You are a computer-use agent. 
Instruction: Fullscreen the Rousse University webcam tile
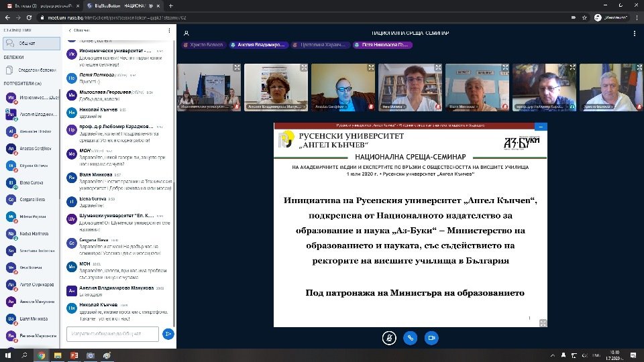tap(237, 68)
